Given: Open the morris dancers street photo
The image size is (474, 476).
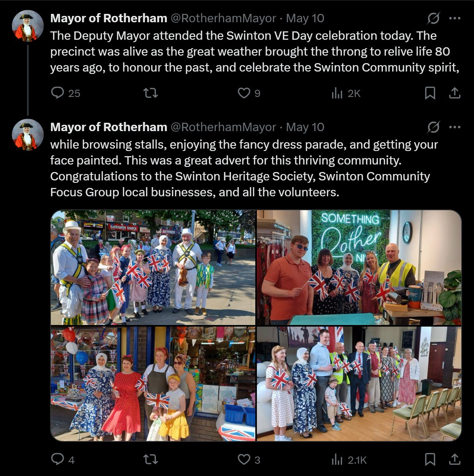Looking at the screenshot, I should 153,267.
